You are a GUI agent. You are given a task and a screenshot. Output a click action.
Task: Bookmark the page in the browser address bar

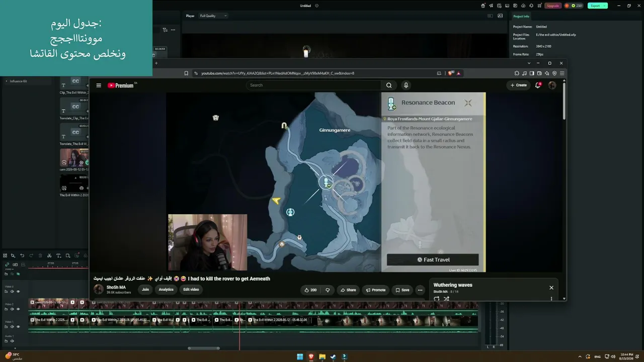click(186, 73)
